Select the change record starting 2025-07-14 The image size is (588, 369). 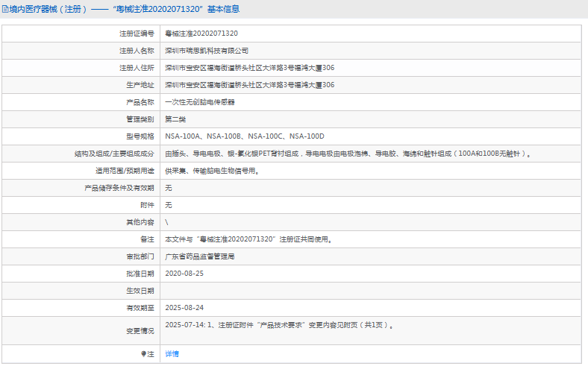point(279,325)
